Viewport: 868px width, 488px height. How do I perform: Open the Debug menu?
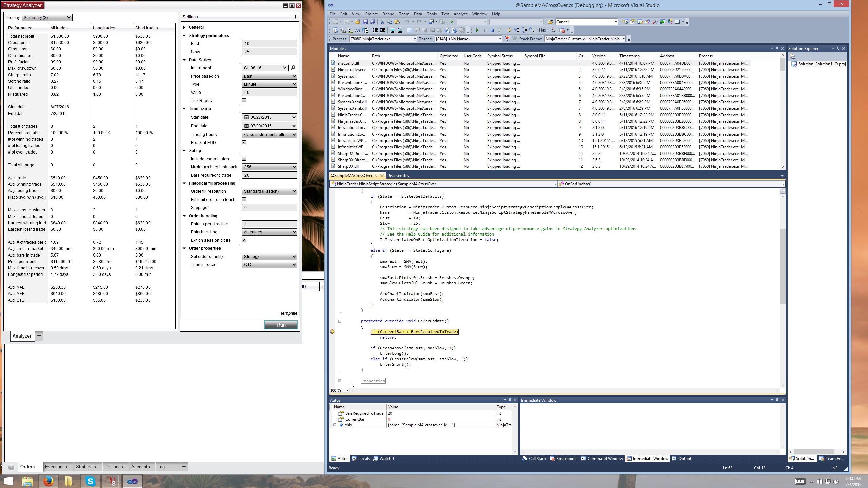pyautogui.click(x=388, y=14)
